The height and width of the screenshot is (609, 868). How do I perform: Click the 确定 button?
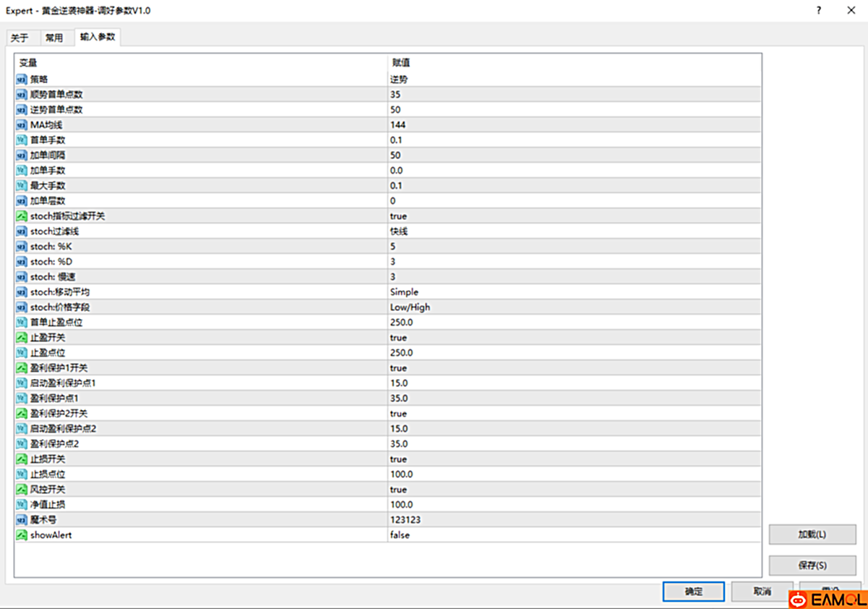pos(693,592)
